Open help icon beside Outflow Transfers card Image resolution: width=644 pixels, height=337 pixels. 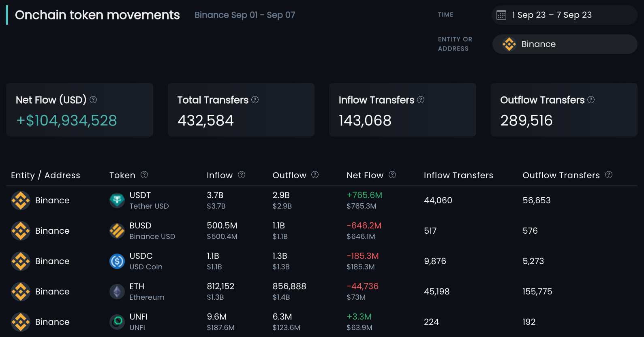[591, 100]
